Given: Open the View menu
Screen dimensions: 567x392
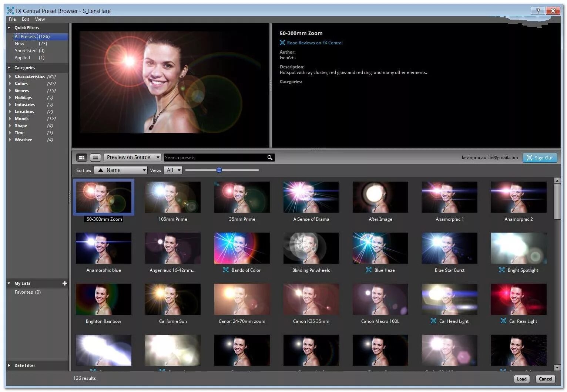Looking at the screenshot, I should pyautogui.click(x=40, y=19).
